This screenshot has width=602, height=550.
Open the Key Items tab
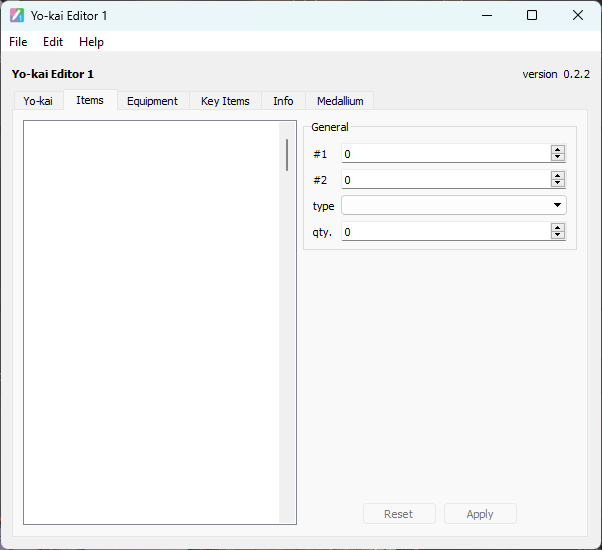[x=225, y=101]
